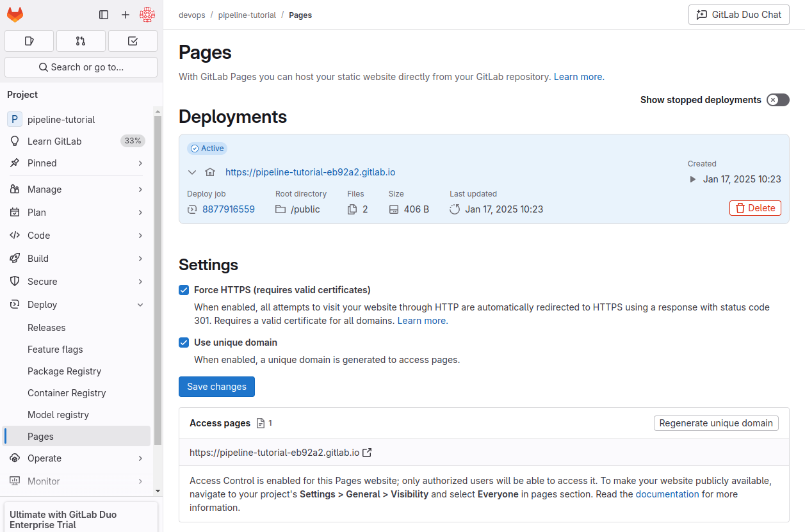Viewport: 805px width, 532px height.
Task: Click the files copy icon beside 2
Action: 352,209
